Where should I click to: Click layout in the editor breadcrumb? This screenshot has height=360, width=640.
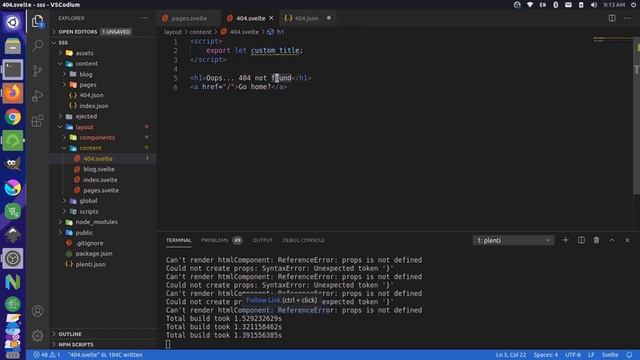click(172, 32)
